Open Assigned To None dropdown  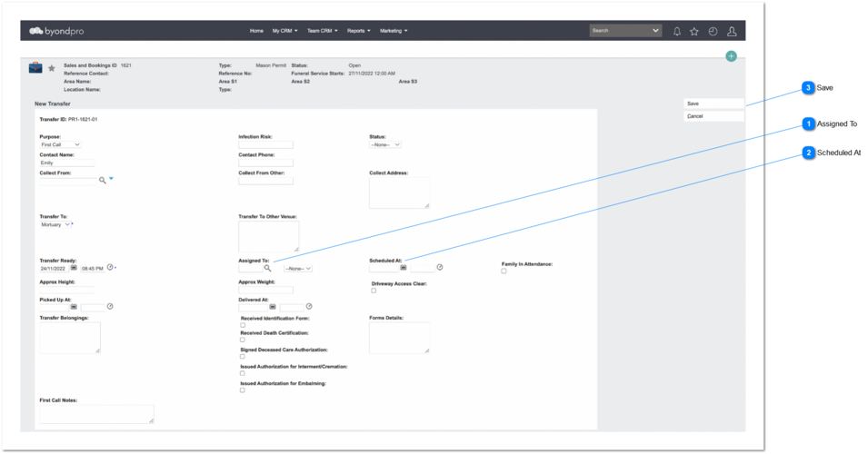298,269
